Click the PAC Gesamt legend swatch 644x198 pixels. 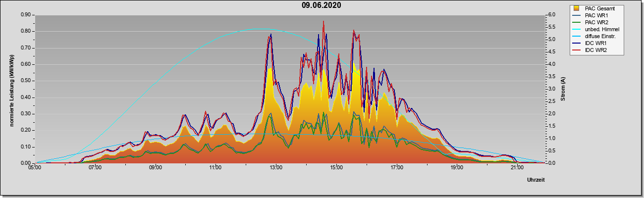(x=576, y=8)
